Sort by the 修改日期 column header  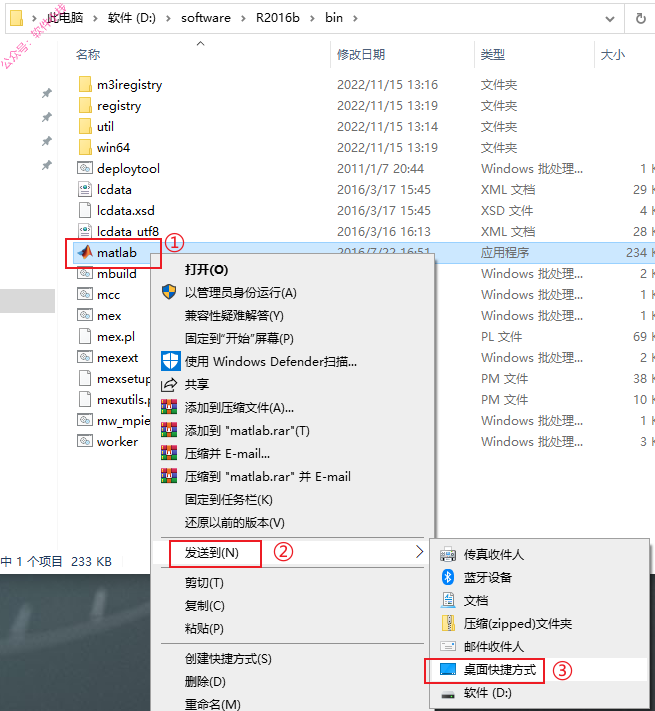tap(361, 54)
